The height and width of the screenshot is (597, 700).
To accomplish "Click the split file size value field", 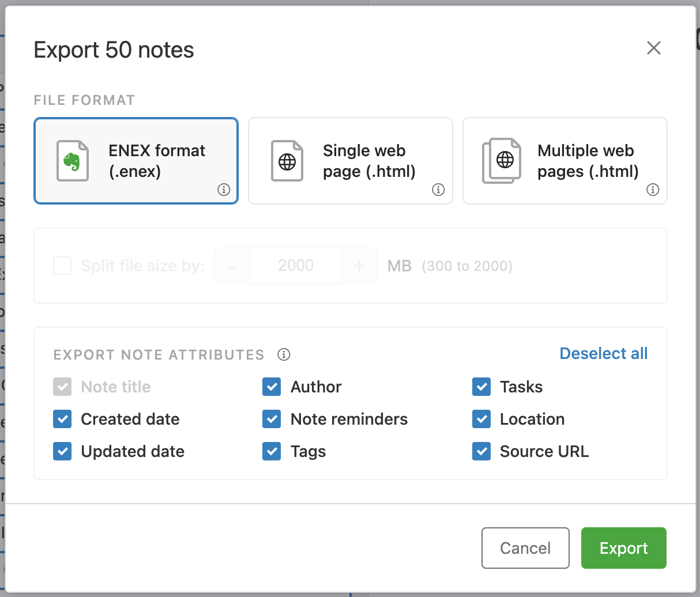I will 296,266.
